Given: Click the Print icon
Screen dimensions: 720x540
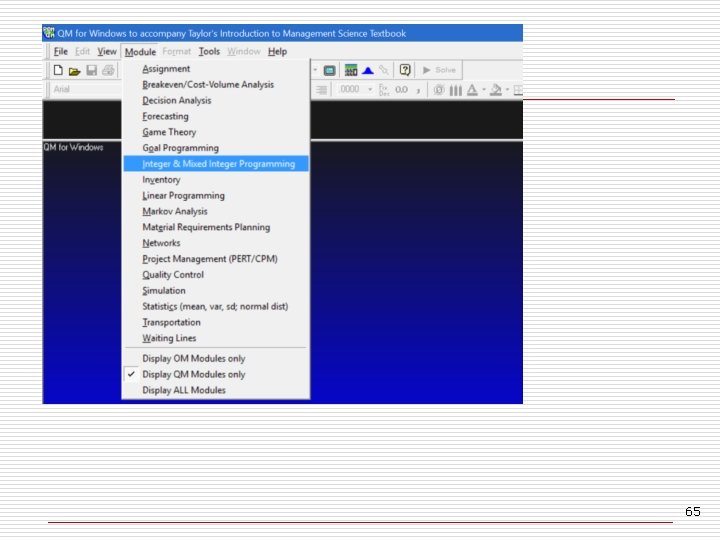Looking at the screenshot, I should point(108,71).
